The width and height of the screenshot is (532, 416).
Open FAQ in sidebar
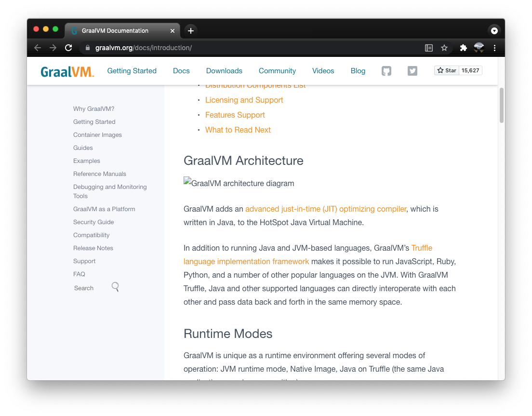pyautogui.click(x=79, y=274)
